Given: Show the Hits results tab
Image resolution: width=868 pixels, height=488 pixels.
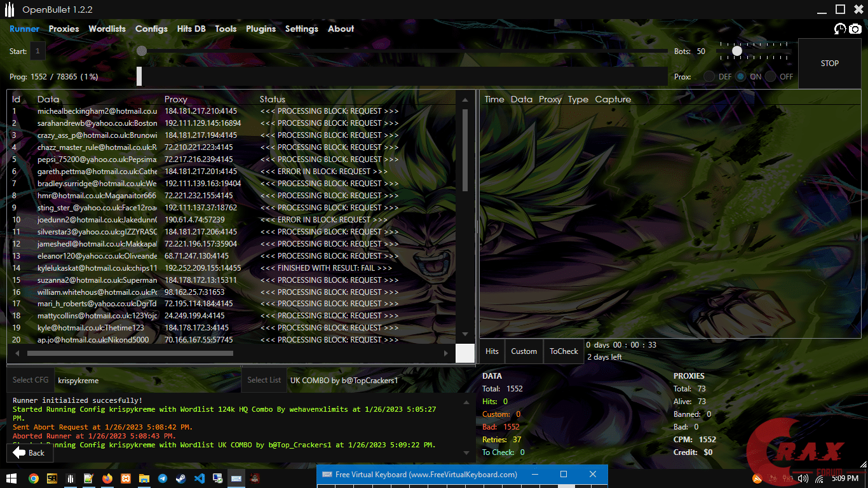Looking at the screenshot, I should 492,351.
